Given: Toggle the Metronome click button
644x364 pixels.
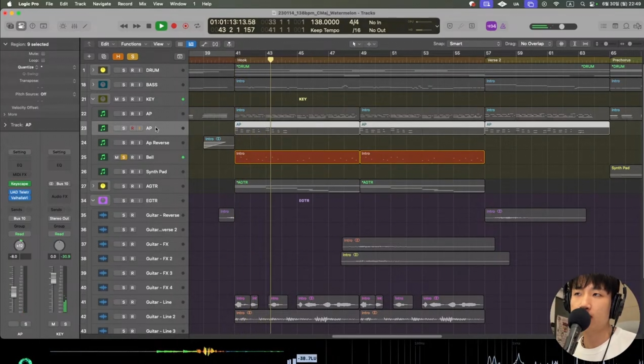Looking at the screenshot, I should (x=503, y=26).
